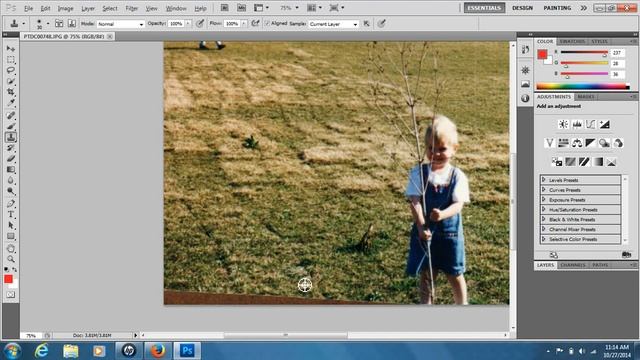
Task: Select the Lasso tool
Action: [11, 70]
